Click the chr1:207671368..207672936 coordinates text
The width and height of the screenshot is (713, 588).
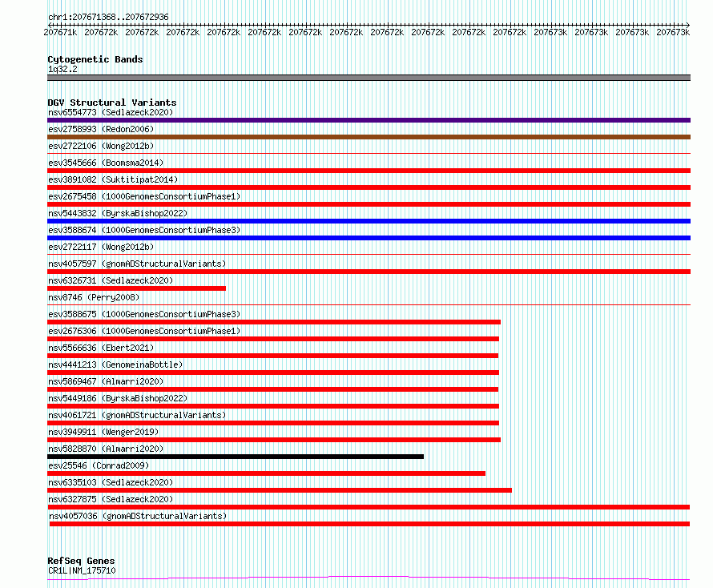(x=108, y=17)
